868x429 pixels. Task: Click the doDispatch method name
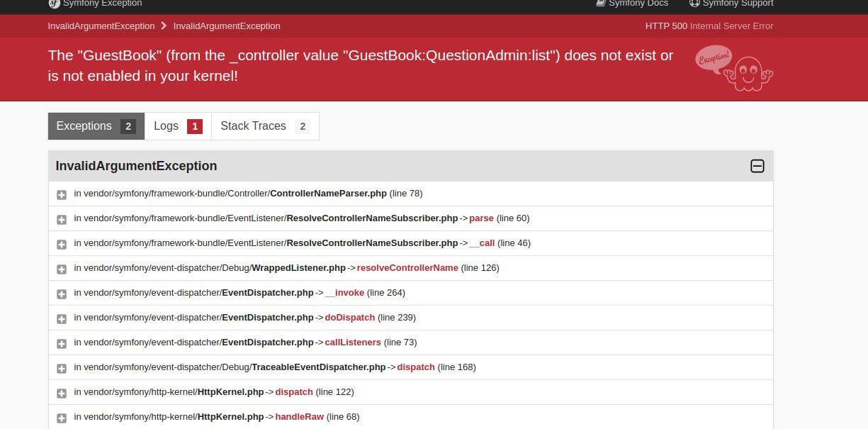click(350, 317)
